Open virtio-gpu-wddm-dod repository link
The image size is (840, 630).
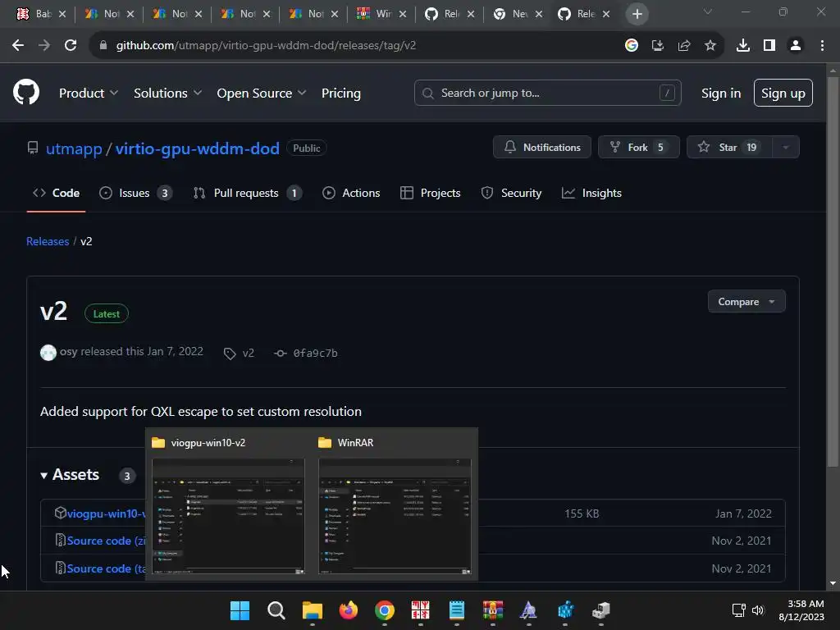(x=197, y=148)
